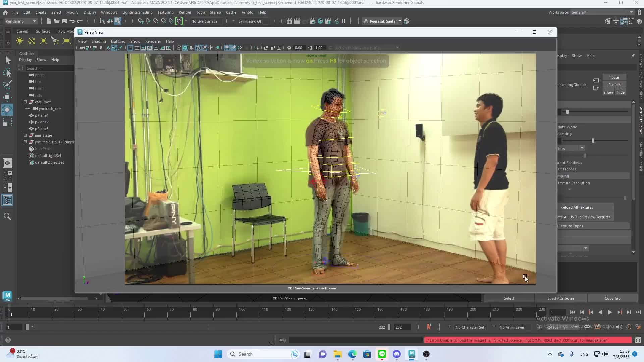Add a directional light from the shelf
The image size is (644, 362).
pos(31,41)
